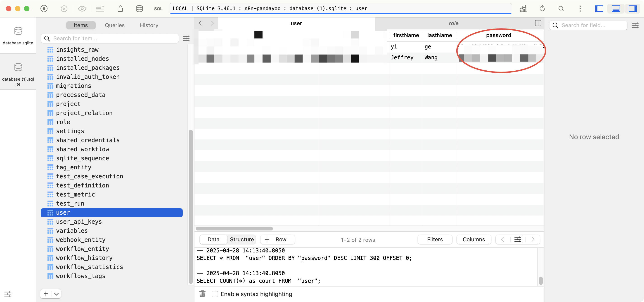Toggle the right sidebar panel
The image size is (644, 302).
click(632, 9)
